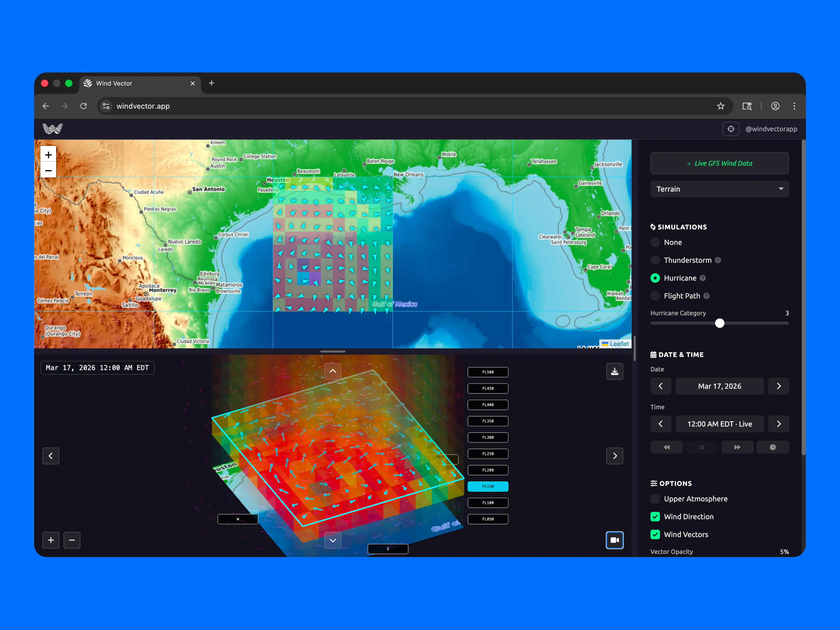840x630 pixels.
Task: Select flight level FL500
Action: (x=488, y=372)
